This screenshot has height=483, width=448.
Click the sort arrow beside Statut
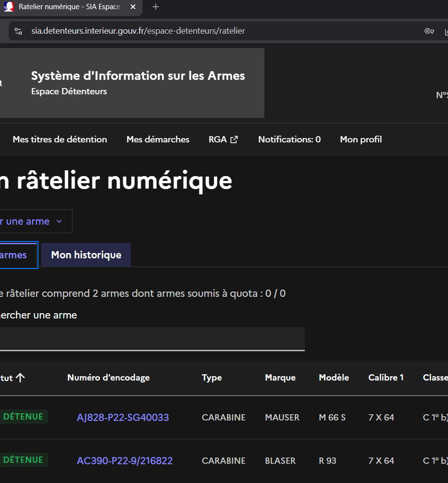(20, 378)
